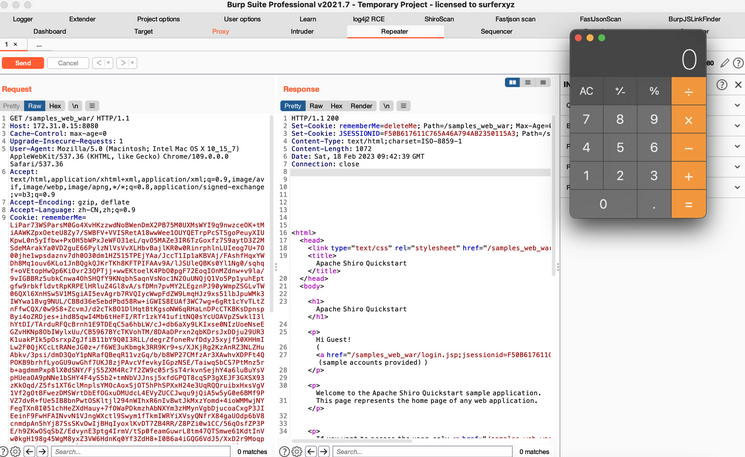The width and height of the screenshot is (745, 457).
Task: Go to previous request with the back arrow
Action: [x=99, y=63]
